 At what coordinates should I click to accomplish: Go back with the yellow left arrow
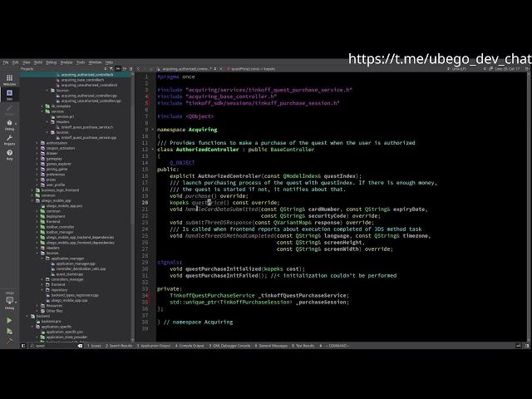coord(138,68)
